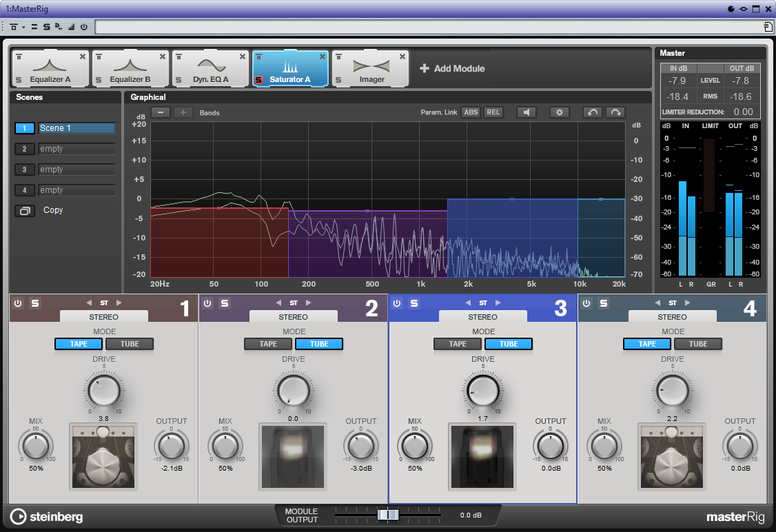This screenshot has width=776, height=532.
Task: Click the tape reel image in band 1
Action: point(103,458)
